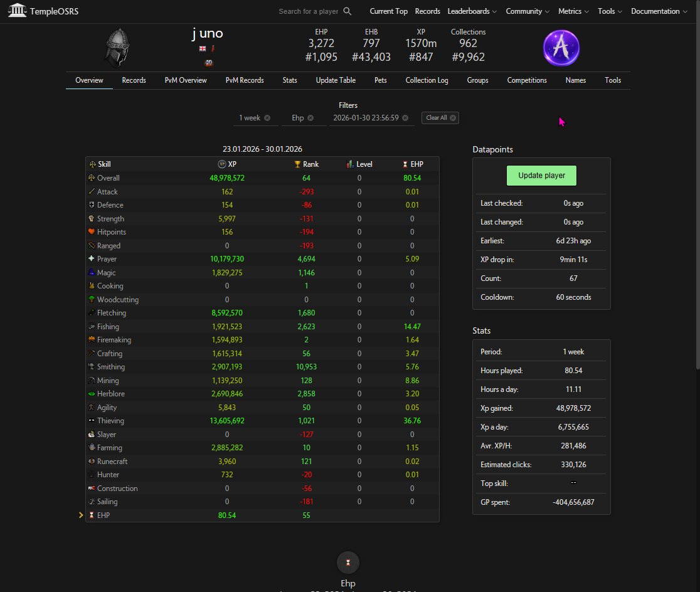700x592 pixels.
Task: Click the Hitpoints heart icon
Action: [x=92, y=231]
